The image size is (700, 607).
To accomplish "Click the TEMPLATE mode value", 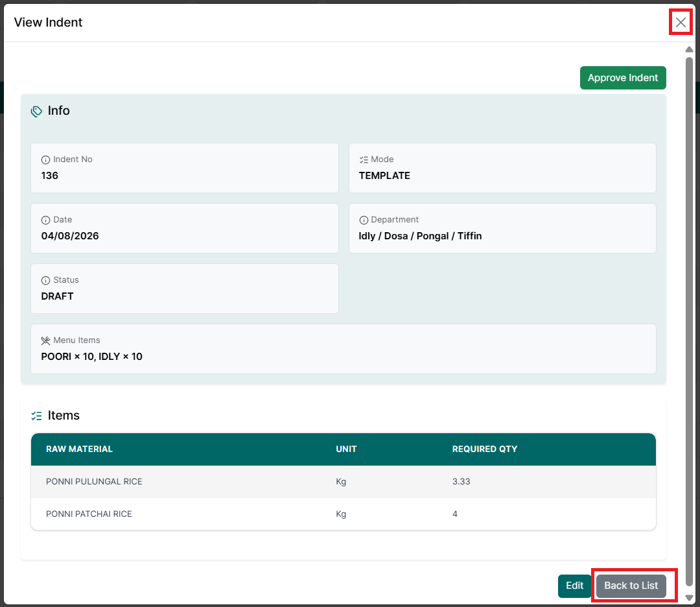I will 384,176.
